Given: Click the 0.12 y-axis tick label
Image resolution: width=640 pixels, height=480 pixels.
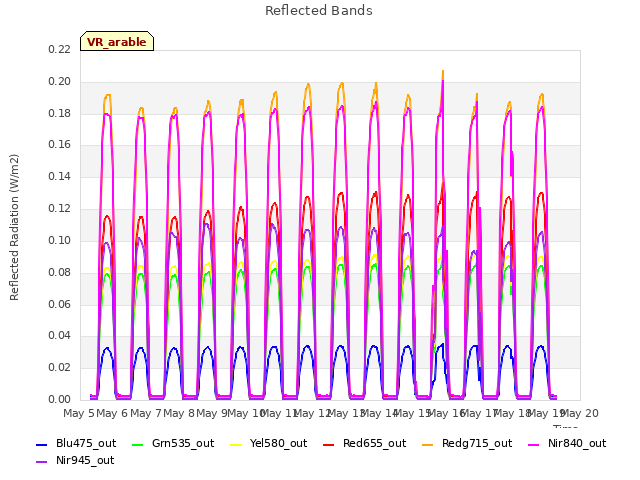Looking at the screenshot, I should pyautogui.click(x=60, y=208).
